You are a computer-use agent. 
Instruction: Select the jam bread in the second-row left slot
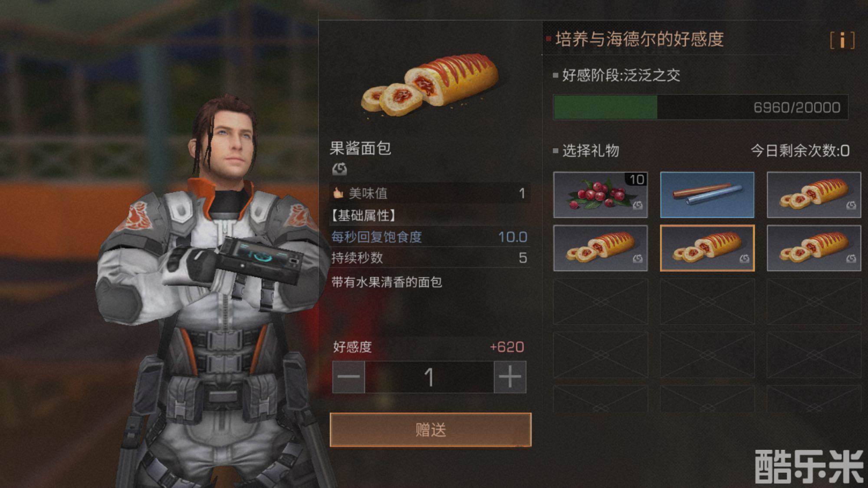click(x=601, y=248)
